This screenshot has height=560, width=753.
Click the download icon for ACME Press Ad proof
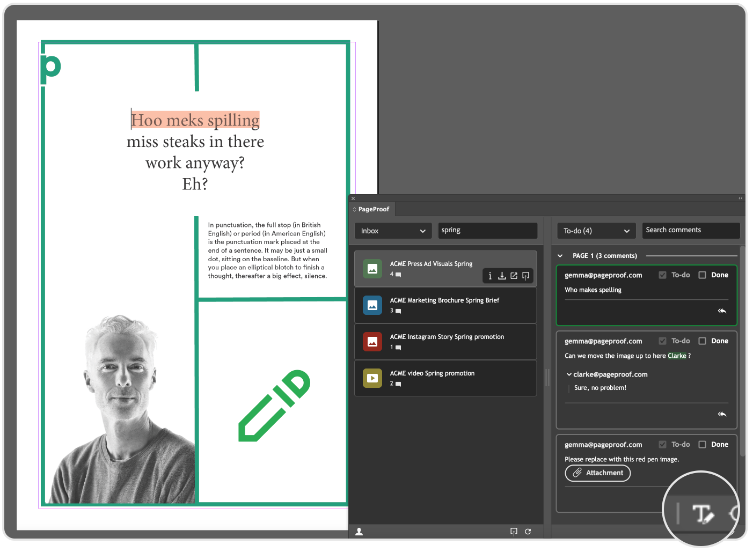(502, 275)
